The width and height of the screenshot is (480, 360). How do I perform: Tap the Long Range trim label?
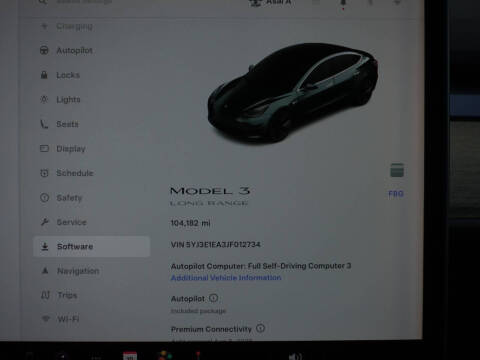pyautogui.click(x=209, y=203)
